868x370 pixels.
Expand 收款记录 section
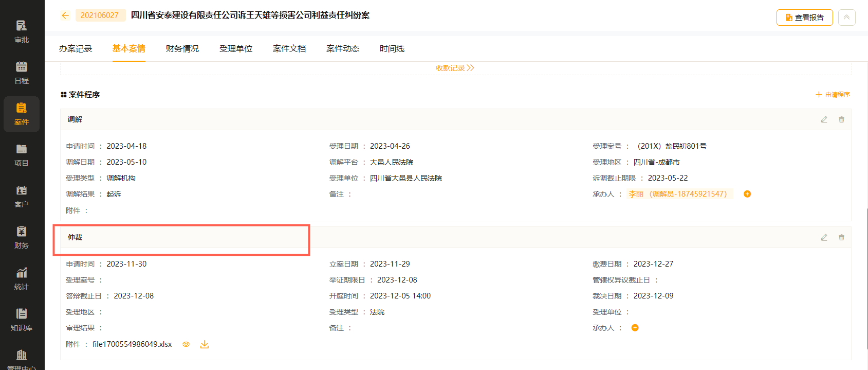(x=455, y=68)
